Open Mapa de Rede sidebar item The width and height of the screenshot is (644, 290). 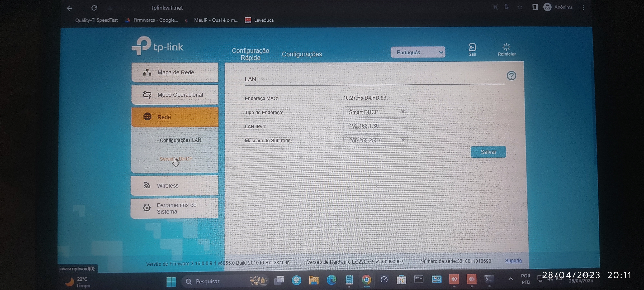[x=175, y=72]
